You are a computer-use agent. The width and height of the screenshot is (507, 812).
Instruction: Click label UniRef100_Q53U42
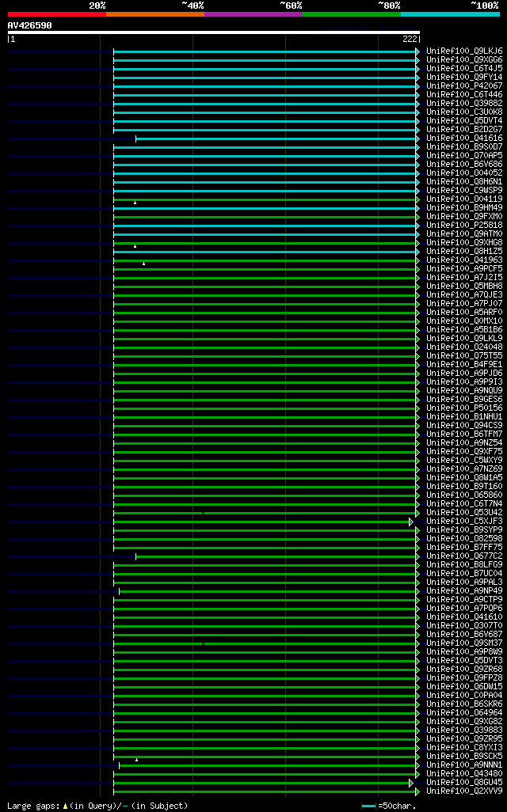[x=464, y=513]
